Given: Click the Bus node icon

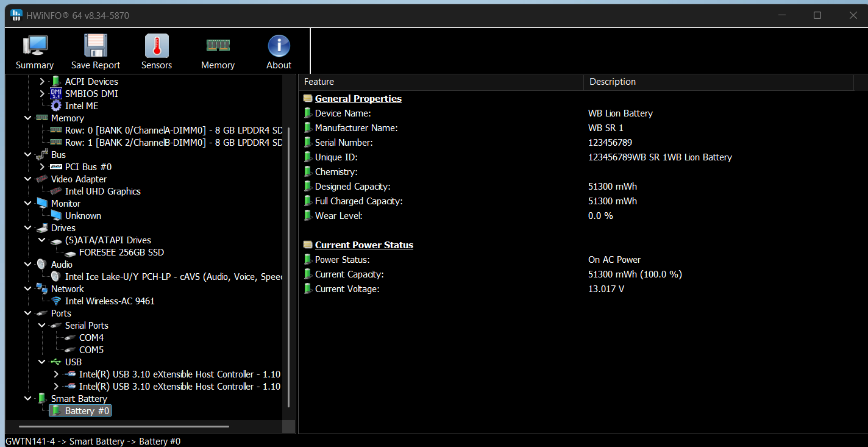Looking at the screenshot, I should [x=42, y=154].
